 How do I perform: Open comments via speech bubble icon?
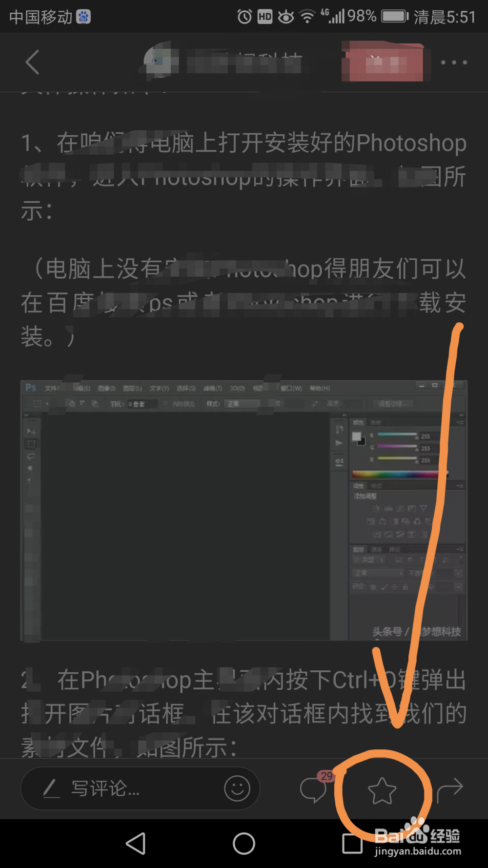tap(313, 790)
